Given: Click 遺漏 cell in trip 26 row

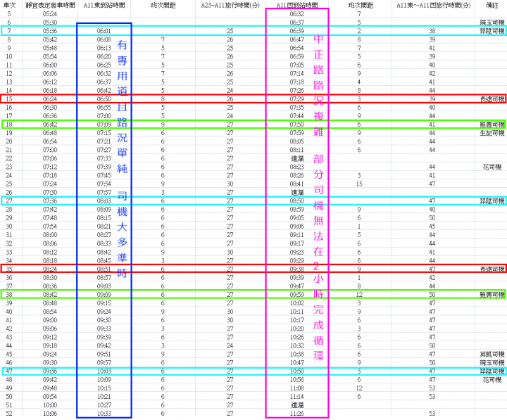Looking at the screenshot, I should 297,193.
